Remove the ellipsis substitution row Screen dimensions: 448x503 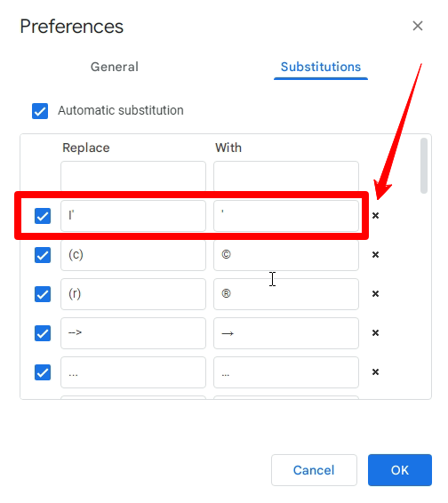coord(375,372)
